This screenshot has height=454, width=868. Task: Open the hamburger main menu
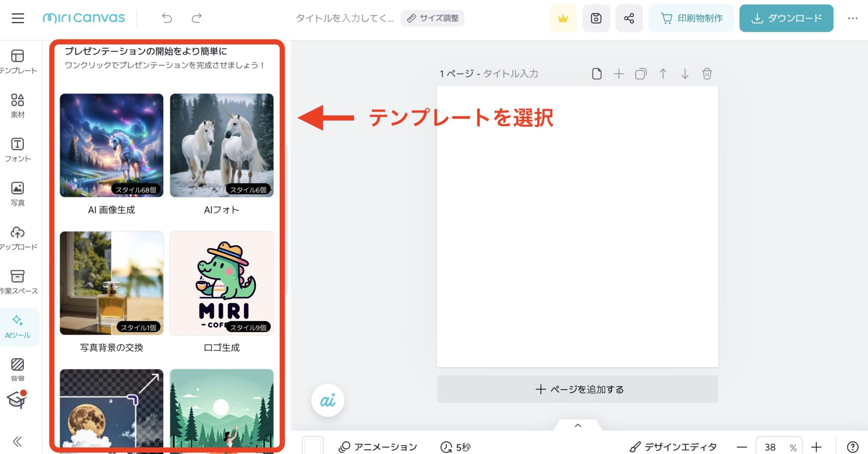pos(17,18)
